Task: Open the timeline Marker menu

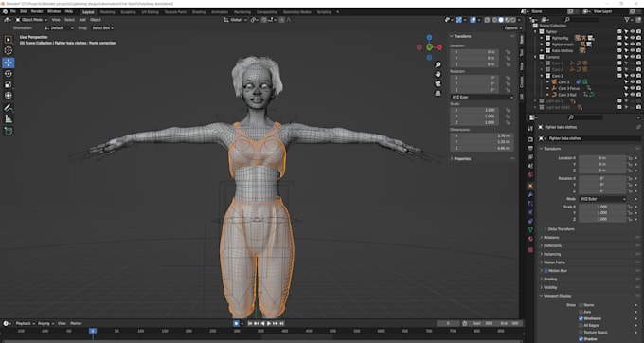Action: point(76,324)
